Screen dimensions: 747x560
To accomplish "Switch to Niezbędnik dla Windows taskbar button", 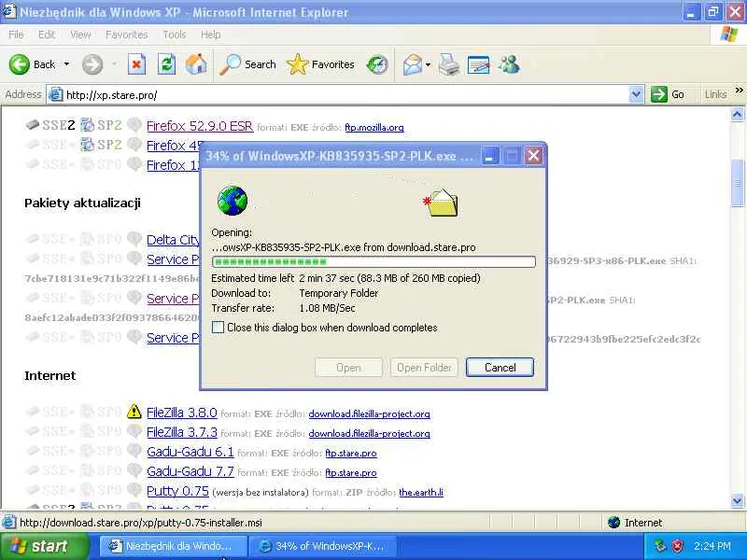I will [172, 546].
